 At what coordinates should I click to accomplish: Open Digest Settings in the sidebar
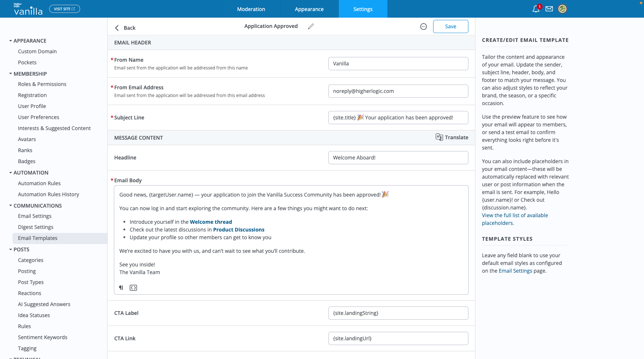tap(36, 227)
